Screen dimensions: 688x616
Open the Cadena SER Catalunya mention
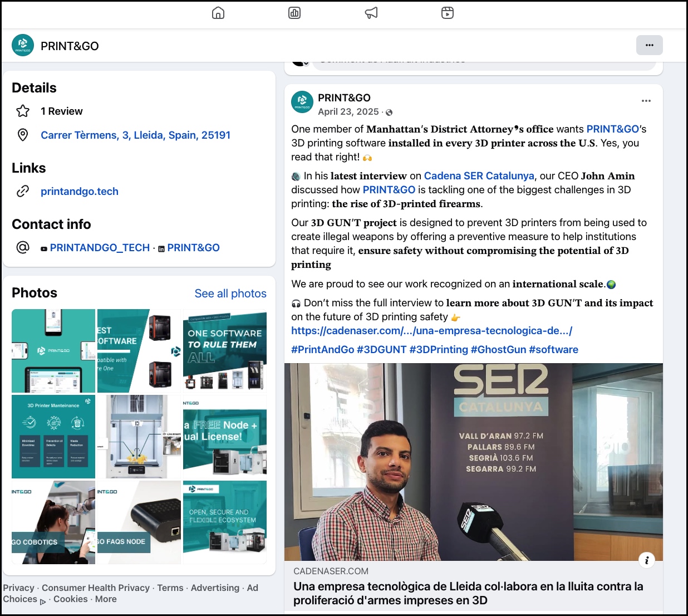tap(479, 175)
